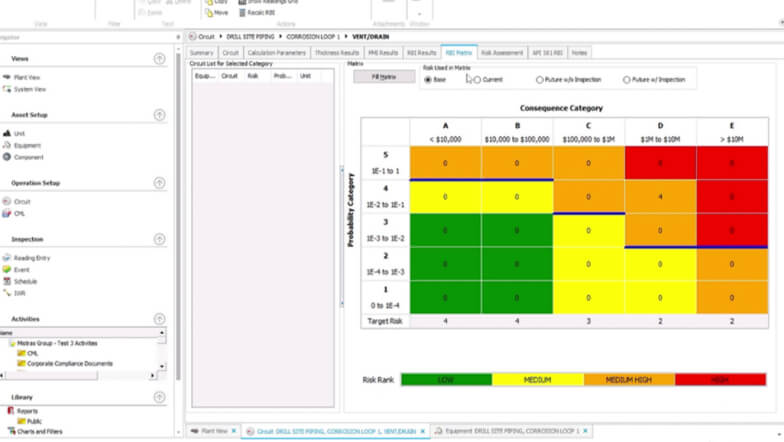Switch to the Thickness Results tab
The height and width of the screenshot is (442, 784).
(336, 52)
